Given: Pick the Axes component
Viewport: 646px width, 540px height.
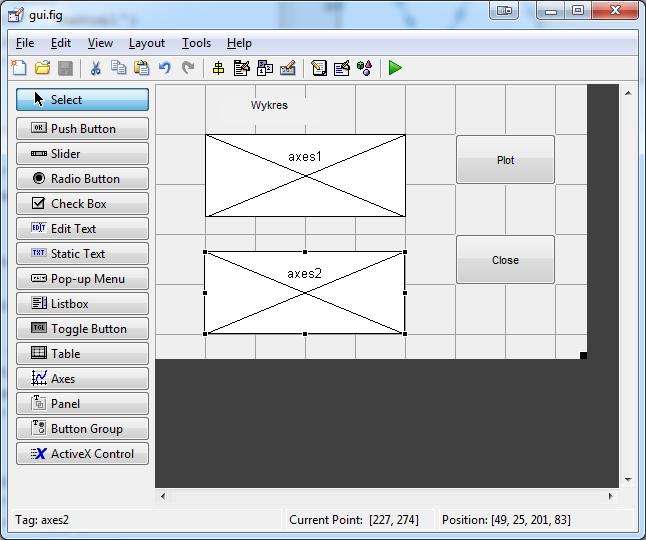Looking at the screenshot, I should (82, 379).
